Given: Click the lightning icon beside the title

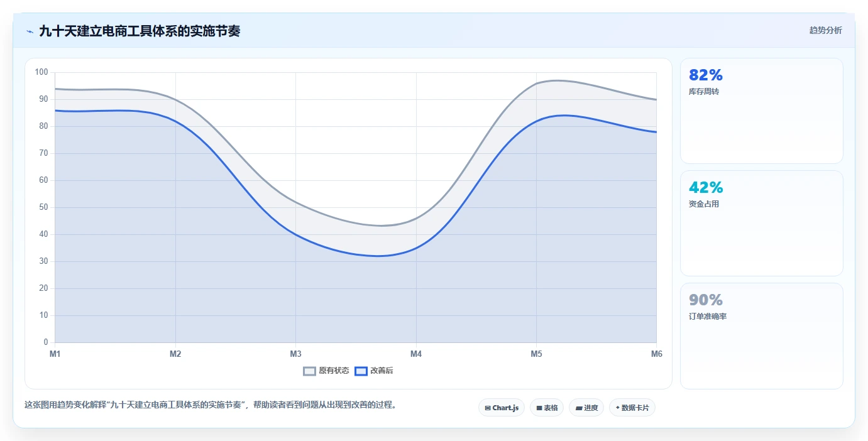Looking at the screenshot, I should pos(30,31).
